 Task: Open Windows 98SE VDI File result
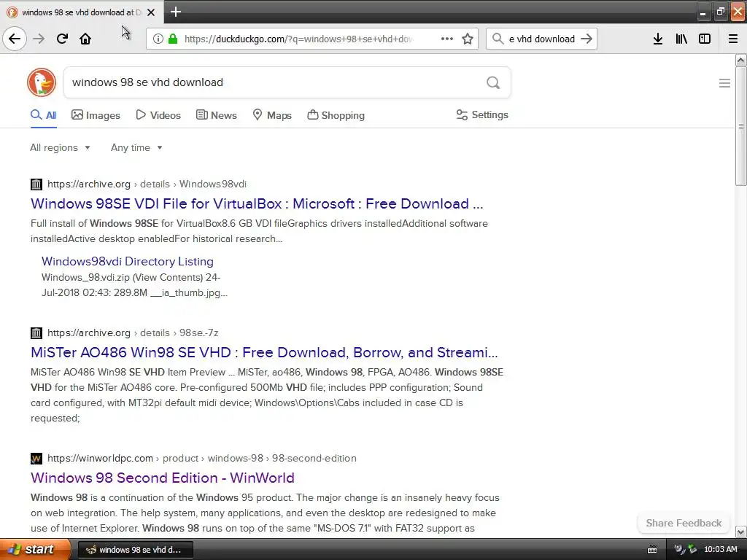(257, 204)
